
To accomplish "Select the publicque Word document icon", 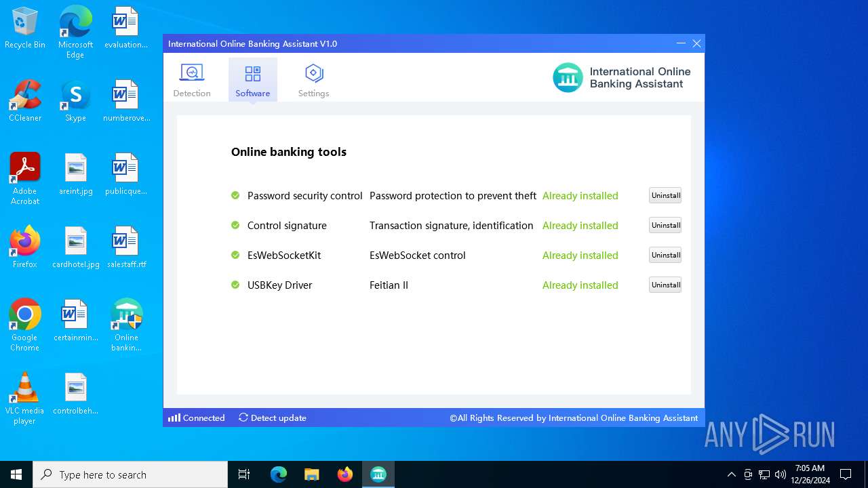I will coord(126,174).
